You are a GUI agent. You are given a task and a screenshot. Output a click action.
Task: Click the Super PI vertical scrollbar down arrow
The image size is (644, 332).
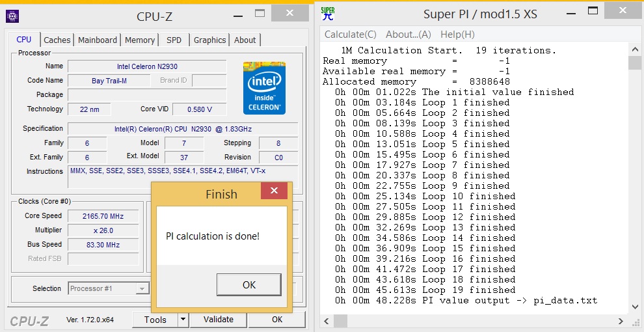[x=635, y=307]
